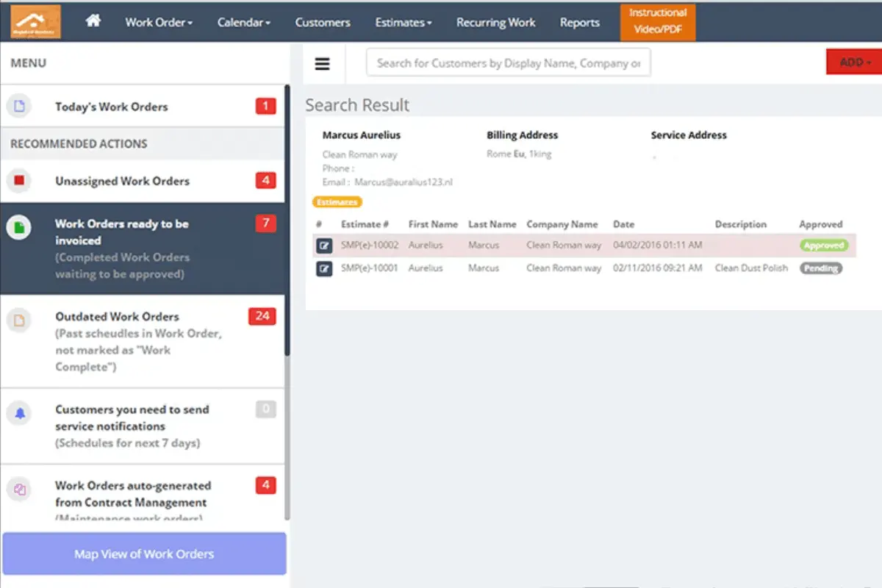Edit estimate SMP(e)-10002 via pencil icon

point(324,245)
